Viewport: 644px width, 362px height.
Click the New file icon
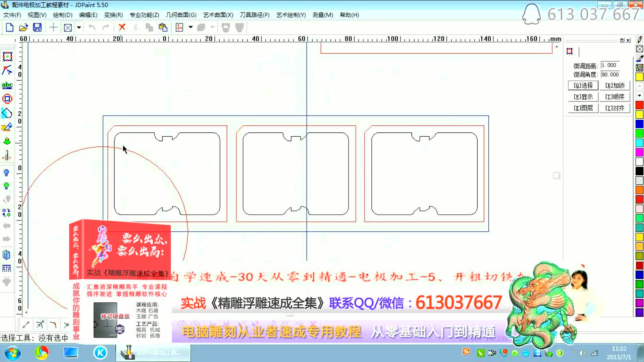tap(10, 27)
